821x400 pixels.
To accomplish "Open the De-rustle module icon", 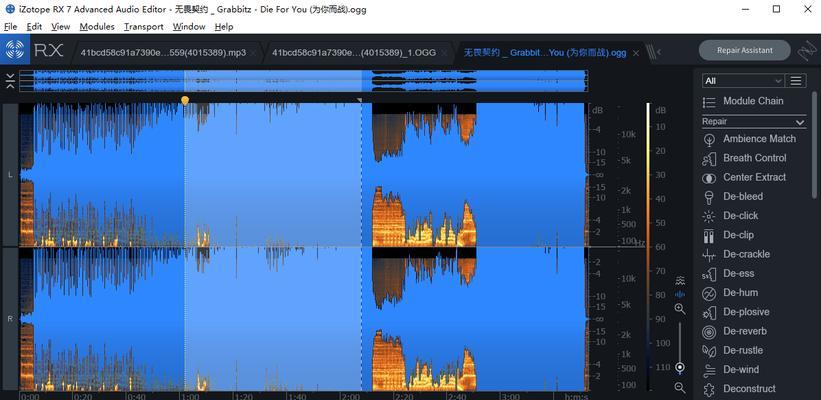I will (709, 351).
